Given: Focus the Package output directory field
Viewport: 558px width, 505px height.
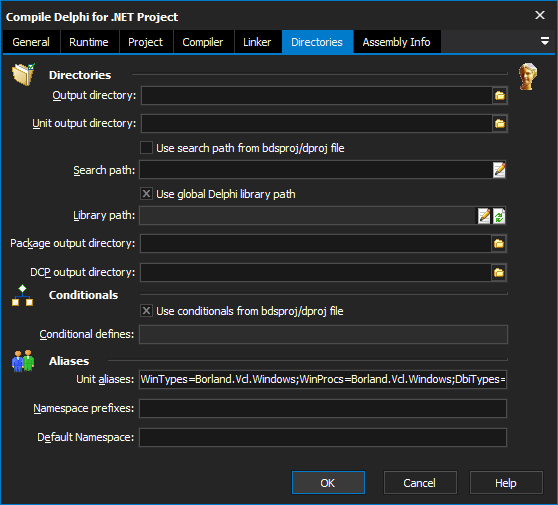Looking at the screenshot, I should pos(316,243).
